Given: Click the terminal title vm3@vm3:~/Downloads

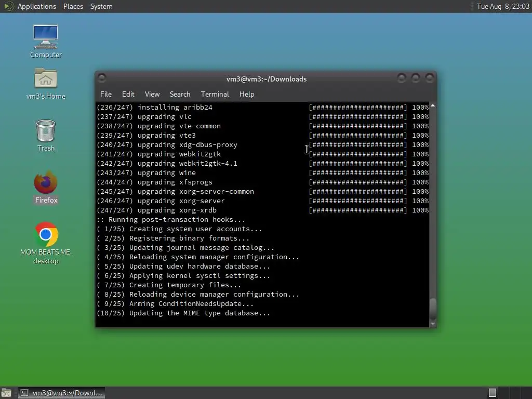Looking at the screenshot, I should [x=267, y=79].
